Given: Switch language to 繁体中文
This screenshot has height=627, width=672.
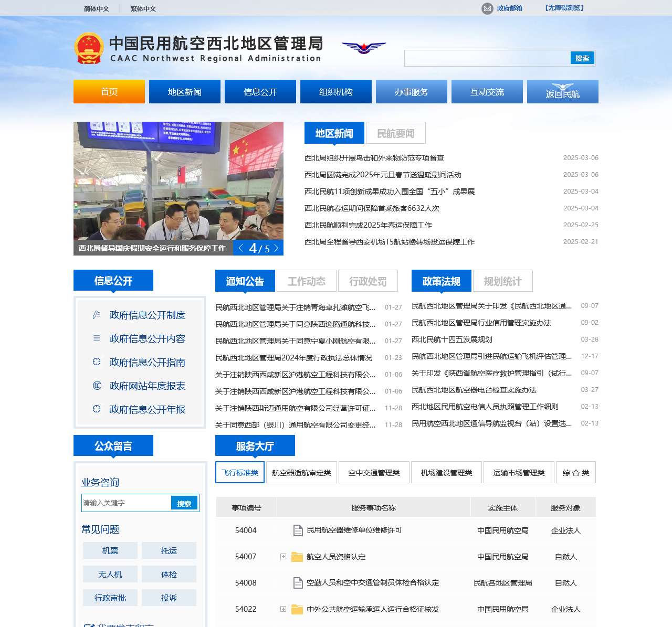Looking at the screenshot, I should [143, 8].
